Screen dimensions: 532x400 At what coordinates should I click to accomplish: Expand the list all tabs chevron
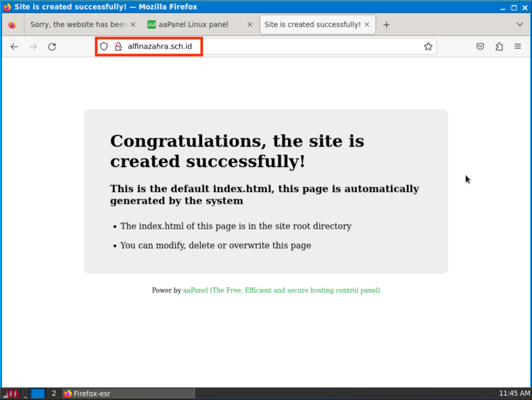pos(520,24)
